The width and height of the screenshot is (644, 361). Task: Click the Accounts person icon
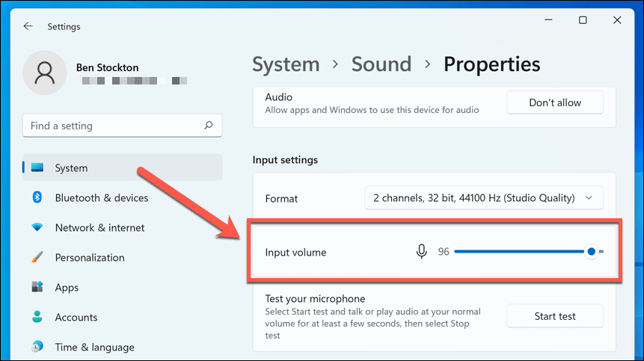[x=37, y=317]
